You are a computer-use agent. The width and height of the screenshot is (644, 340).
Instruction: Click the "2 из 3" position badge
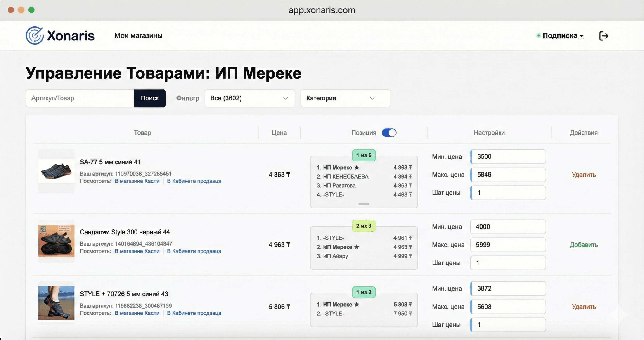(x=364, y=226)
